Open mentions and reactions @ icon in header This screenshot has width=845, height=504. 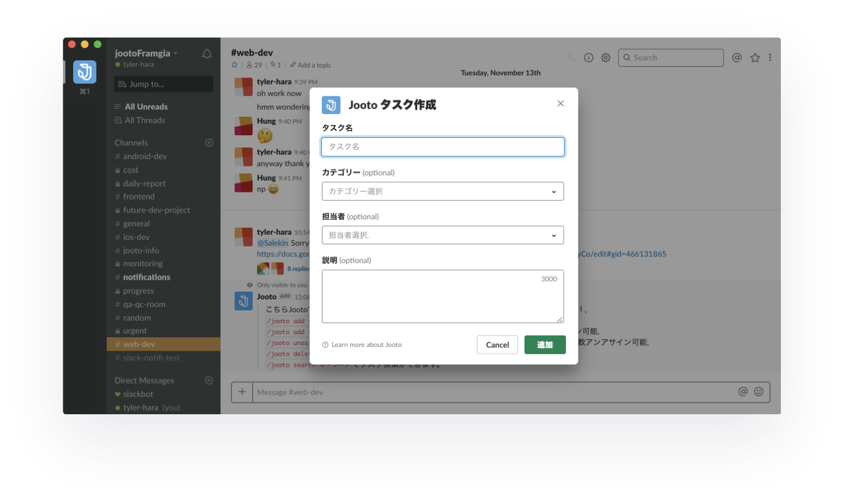click(737, 58)
